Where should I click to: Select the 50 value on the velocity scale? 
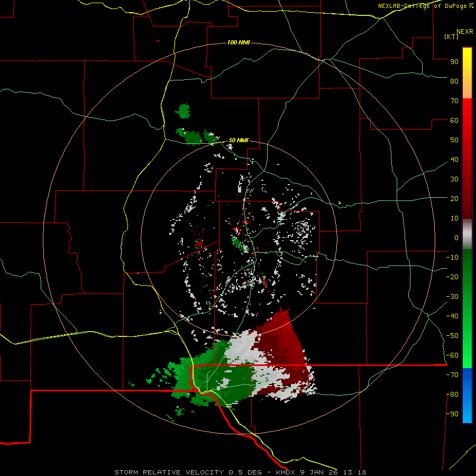[454, 140]
